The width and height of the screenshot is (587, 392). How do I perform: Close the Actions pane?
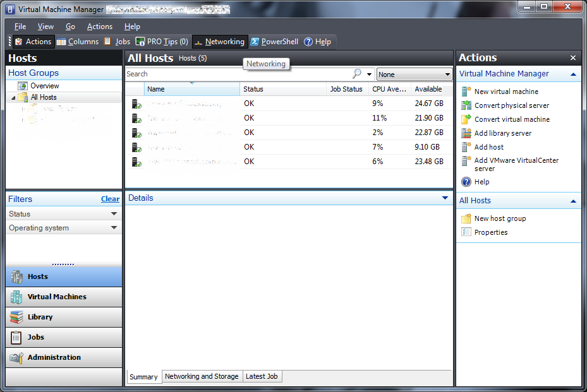point(572,57)
